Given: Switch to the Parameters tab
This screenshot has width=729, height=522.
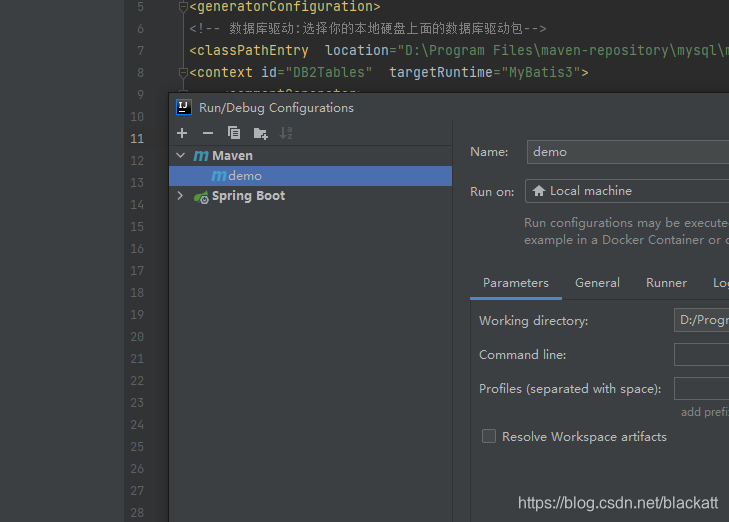Looking at the screenshot, I should pyautogui.click(x=516, y=283).
